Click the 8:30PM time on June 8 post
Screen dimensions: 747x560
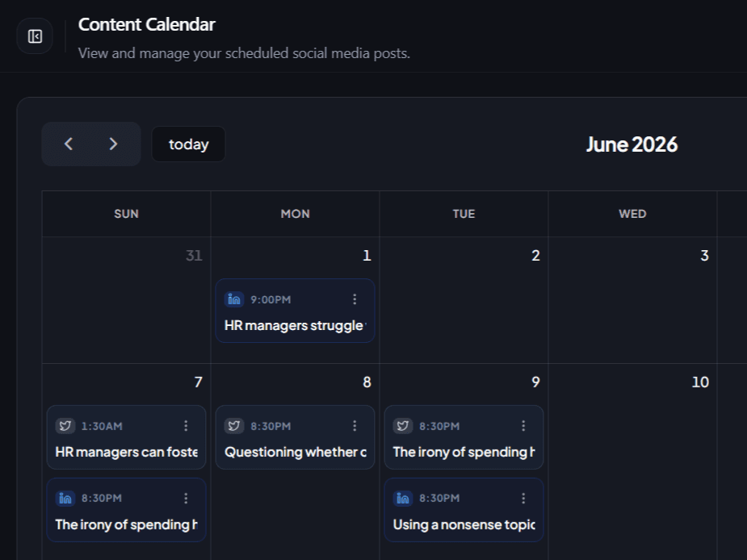pyautogui.click(x=271, y=426)
